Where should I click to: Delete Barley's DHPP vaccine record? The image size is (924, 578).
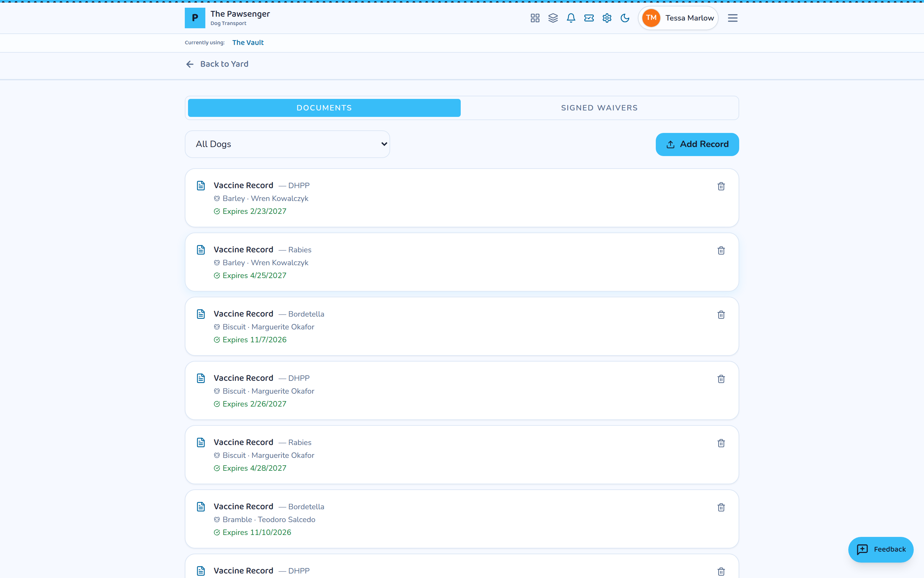[721, 186]
